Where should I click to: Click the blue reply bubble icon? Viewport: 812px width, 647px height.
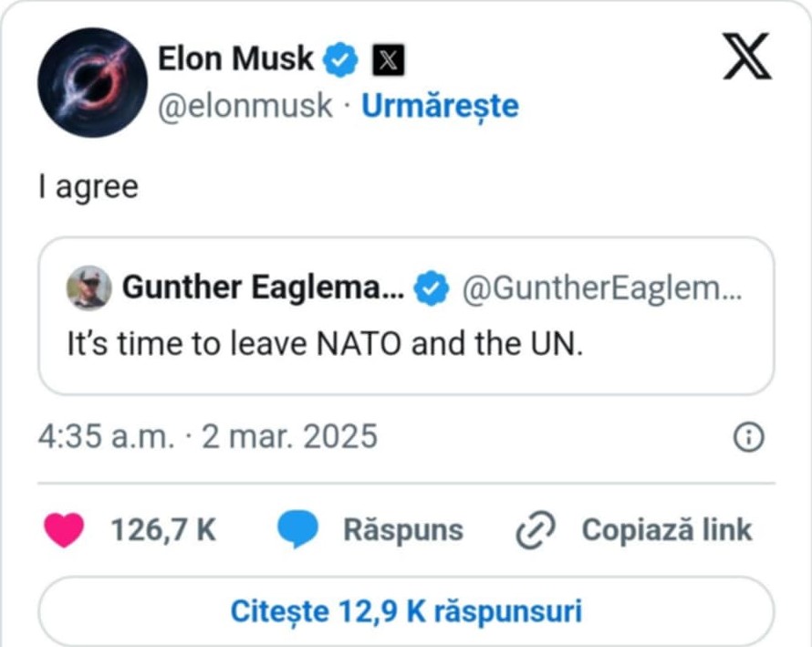(297, 530)
